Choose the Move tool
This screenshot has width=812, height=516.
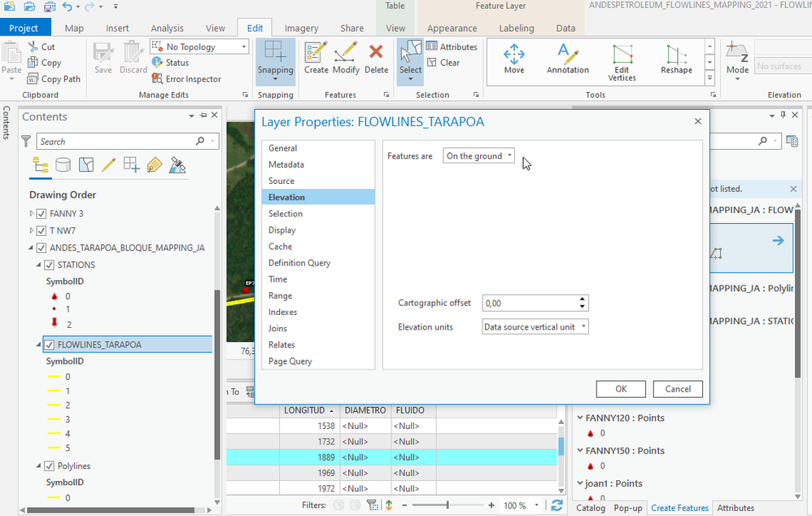coord(514,59)
